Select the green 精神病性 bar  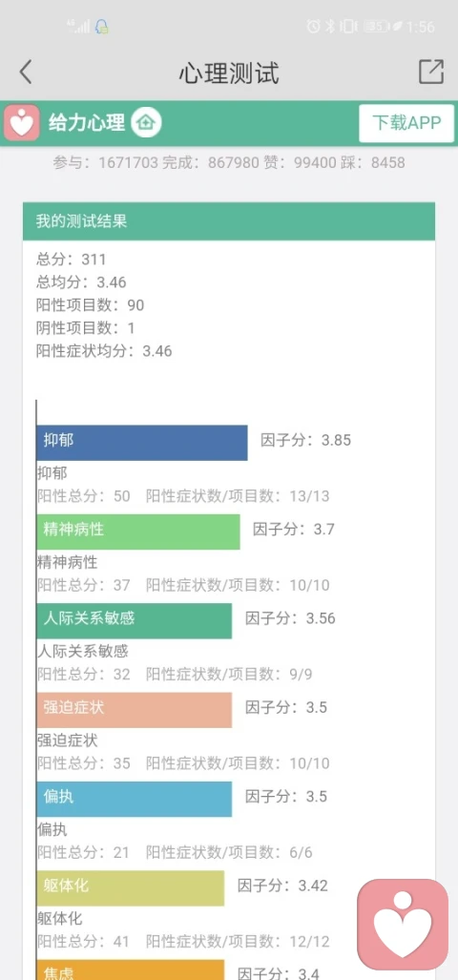(x=138, y=532)
